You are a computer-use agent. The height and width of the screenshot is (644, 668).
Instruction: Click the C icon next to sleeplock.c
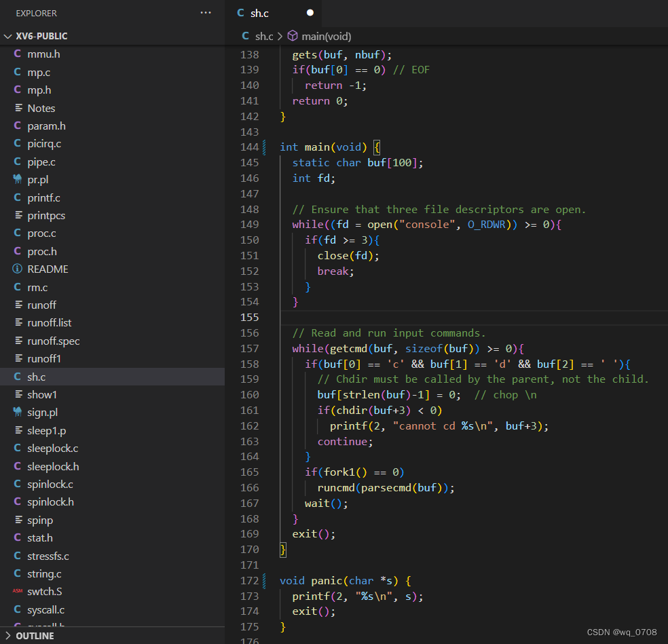17,448
